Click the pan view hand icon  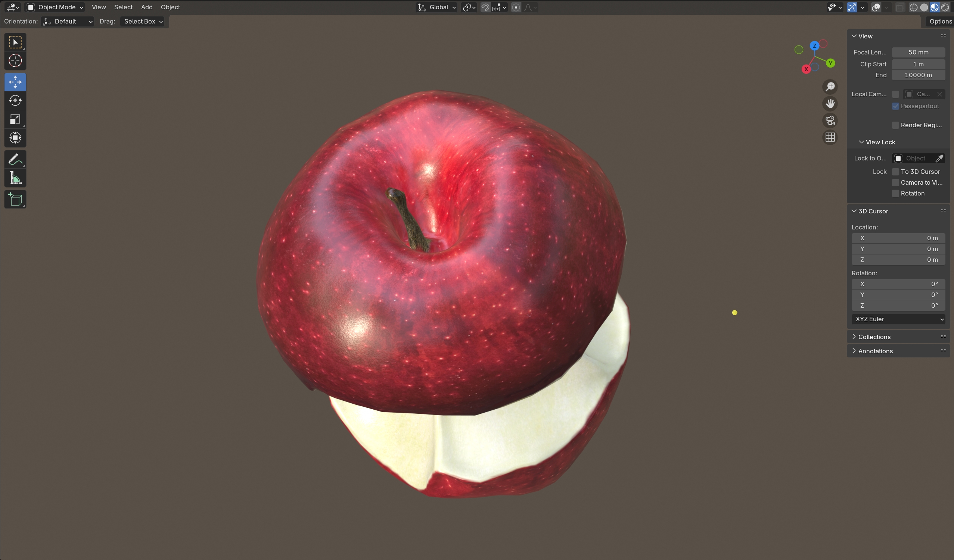[830, 104]
